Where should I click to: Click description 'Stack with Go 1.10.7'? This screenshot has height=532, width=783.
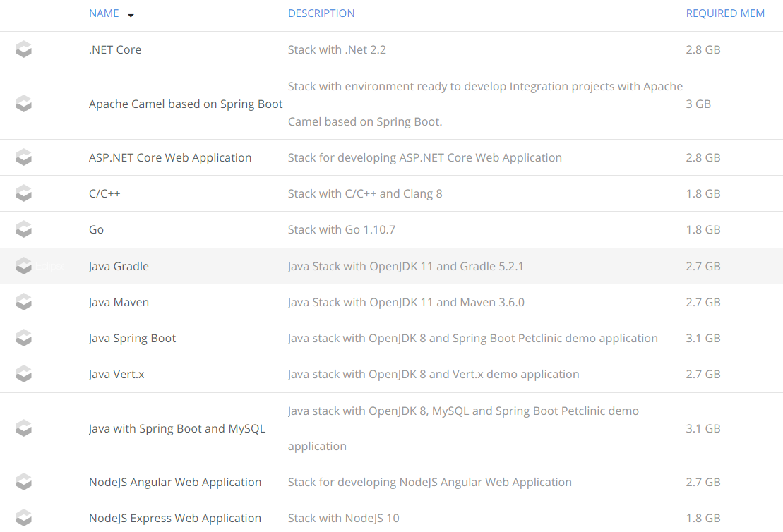coord(342,230)
